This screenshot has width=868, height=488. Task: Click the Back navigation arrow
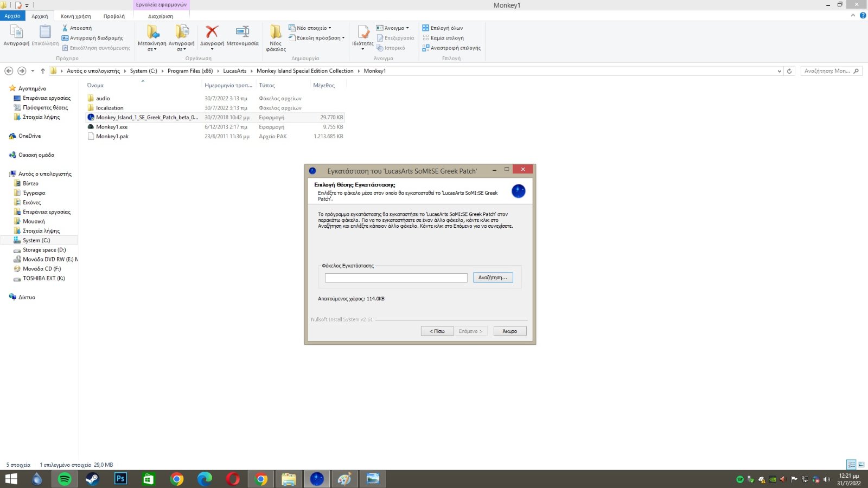[9, 71]
